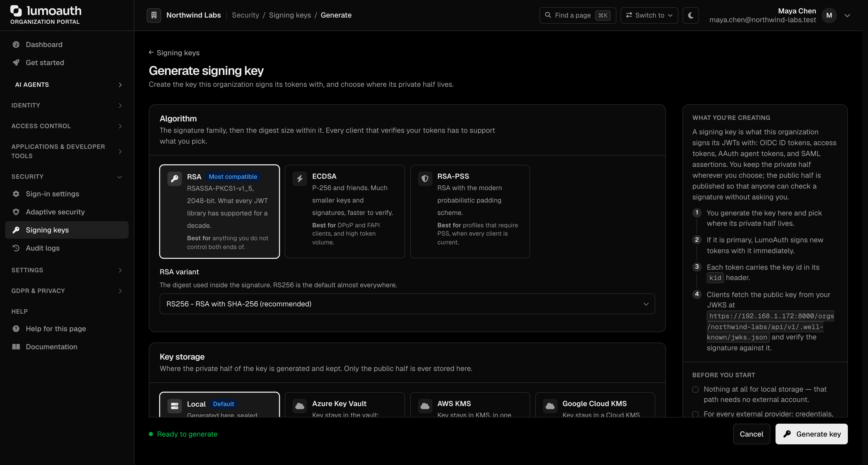Expand the GDPR & PRIVACY section
The image size is (868, 465).
pos(67,291)
